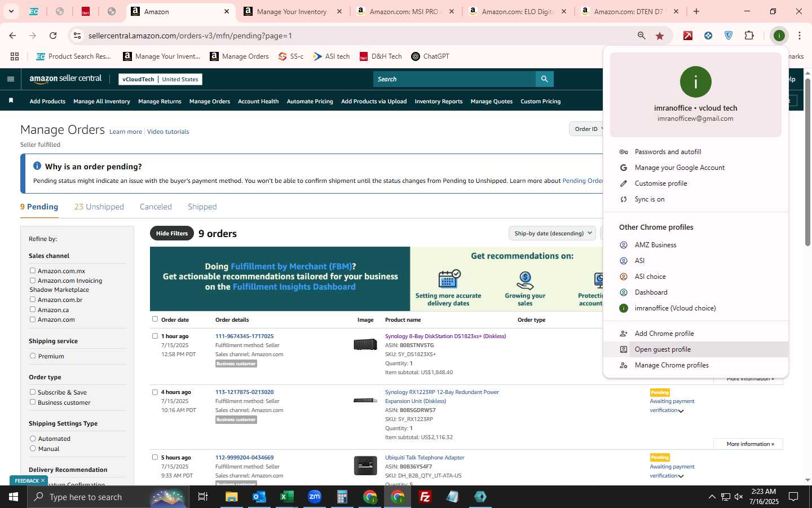Open a new tab with the plus icon
812x508 pixels.
[696, 11]
